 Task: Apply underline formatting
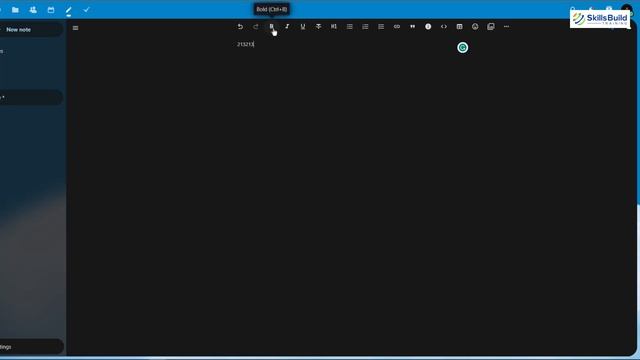(302, 27)
